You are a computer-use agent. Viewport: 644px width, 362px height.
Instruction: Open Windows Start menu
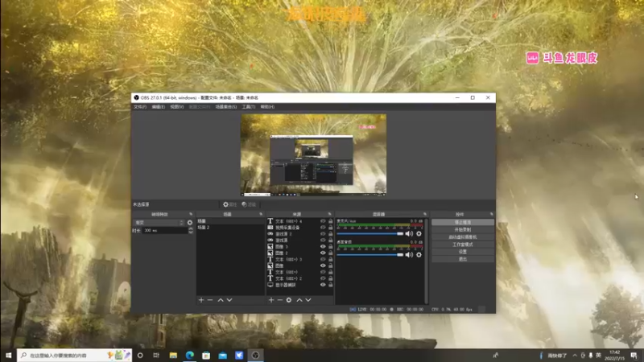8,356
